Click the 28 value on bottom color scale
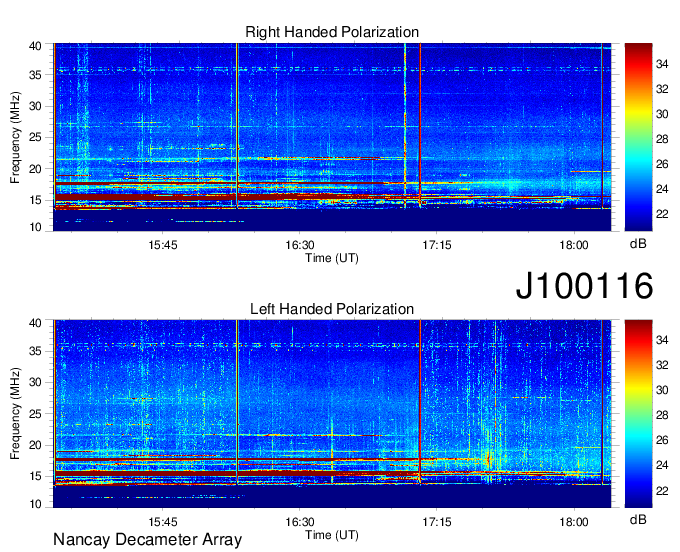This screenshot has width=680, height=552. [x=662, y=415]
